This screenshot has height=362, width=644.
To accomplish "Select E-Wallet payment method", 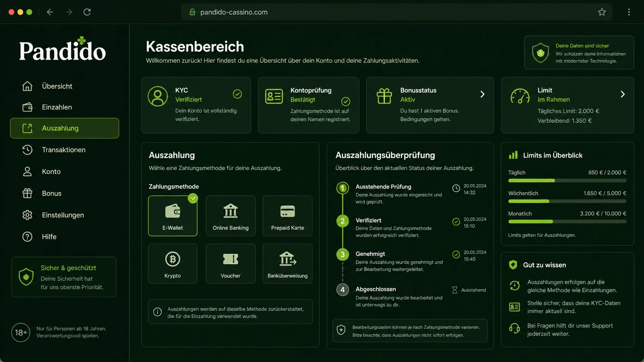I will click(x=173, y=216).
